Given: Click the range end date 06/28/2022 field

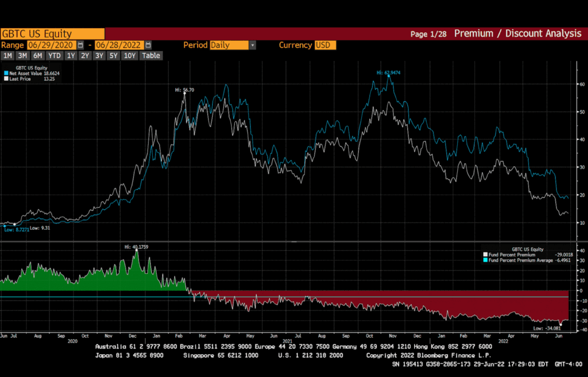Looking at the screenshot, I should [119, 45].
